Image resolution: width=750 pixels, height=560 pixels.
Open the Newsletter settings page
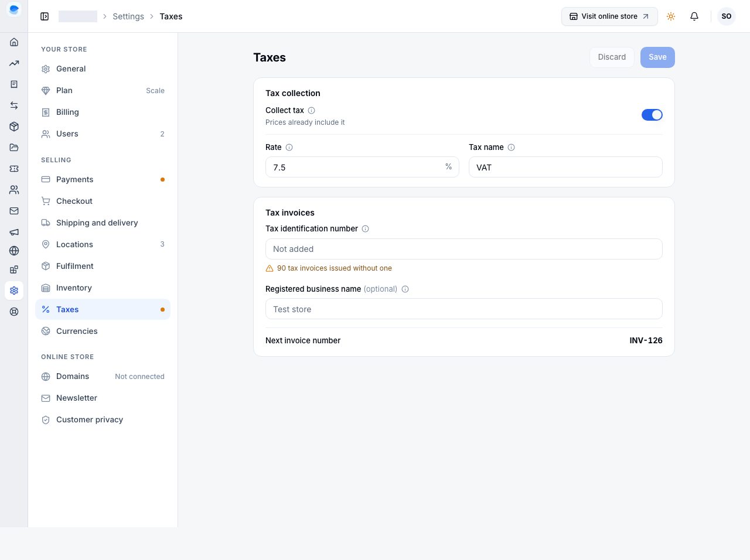point(103,398)
